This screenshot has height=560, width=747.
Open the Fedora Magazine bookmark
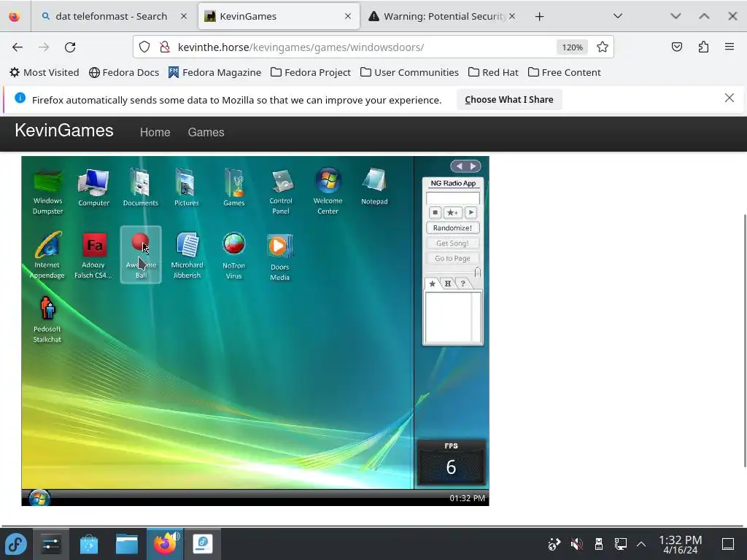215,72
